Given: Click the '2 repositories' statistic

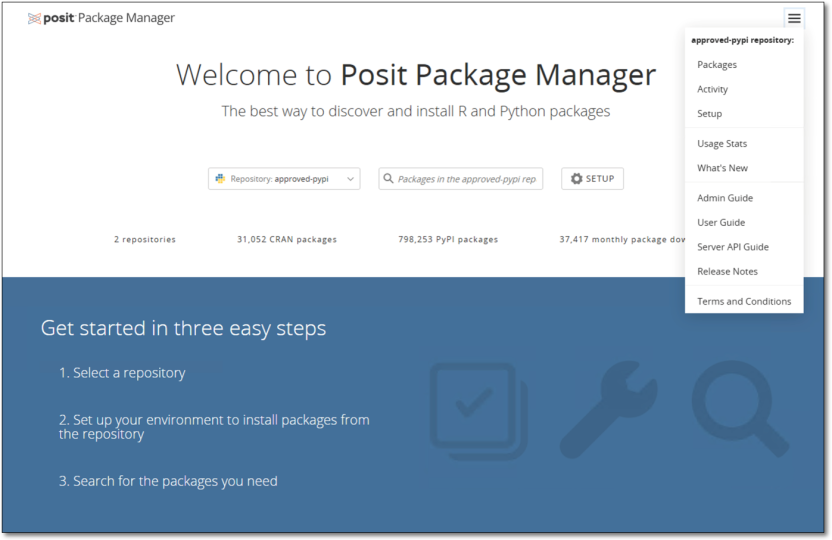Looking at the screenshot, I should pos(144,240).
